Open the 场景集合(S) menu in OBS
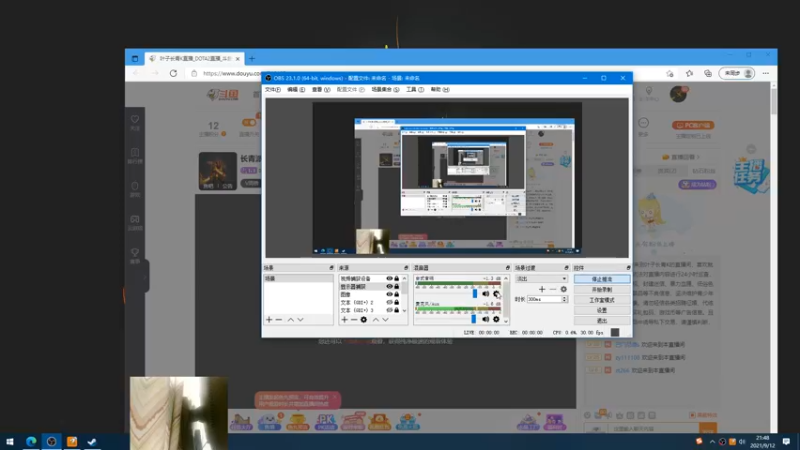Viewport: 800px width, 450px height. 385,90
